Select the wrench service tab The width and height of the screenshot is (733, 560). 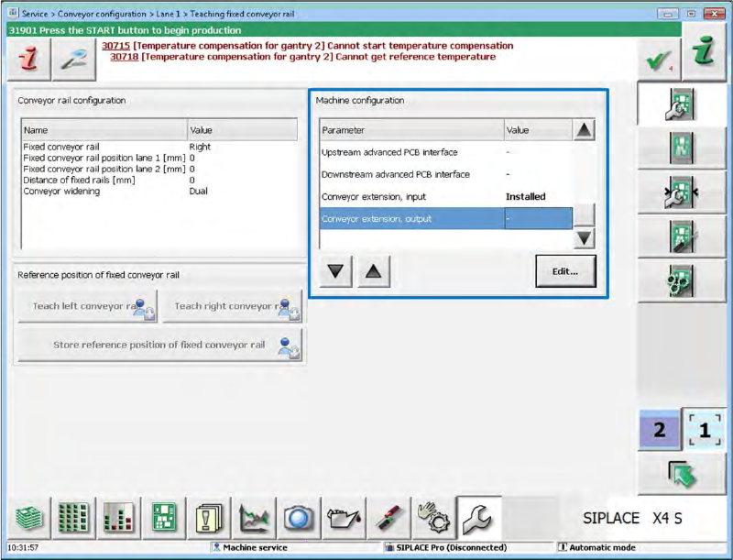(x=478, y=518)
